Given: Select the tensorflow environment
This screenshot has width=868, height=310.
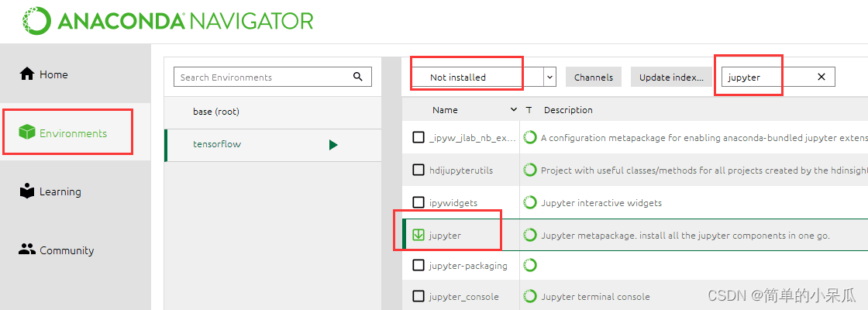Looking at the screenshot, I should click(272, 145).
